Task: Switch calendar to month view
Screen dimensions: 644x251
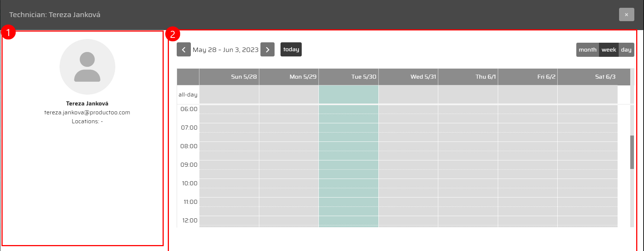Action: click(587, 50)
